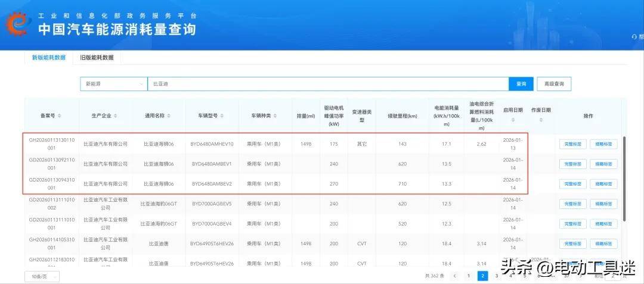
Task: Switch to 旧版能耗数据 tab
Action: click(x=97, y=58)
